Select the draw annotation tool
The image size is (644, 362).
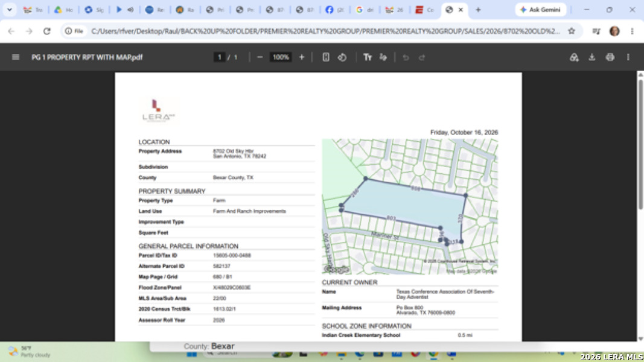(x=383, y=57)
